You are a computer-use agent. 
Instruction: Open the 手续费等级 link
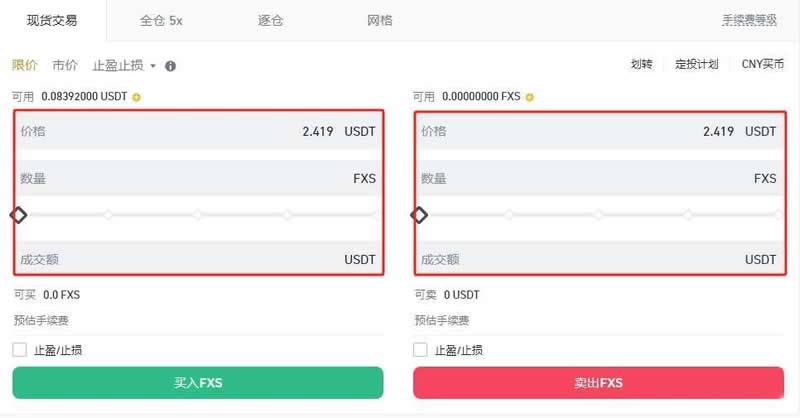tap(749, 20)
